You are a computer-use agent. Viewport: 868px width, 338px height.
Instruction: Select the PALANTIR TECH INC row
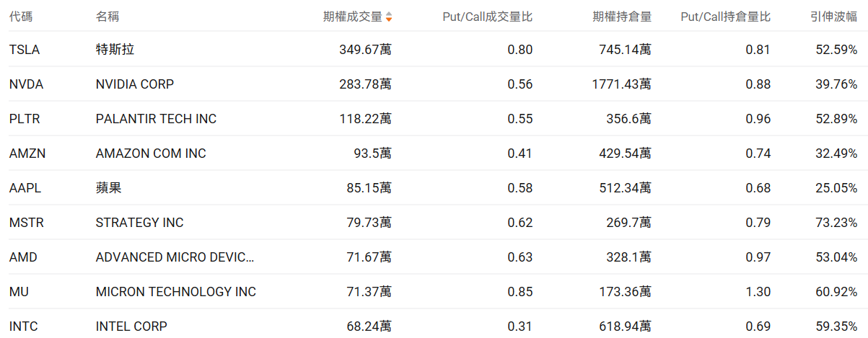156,119
